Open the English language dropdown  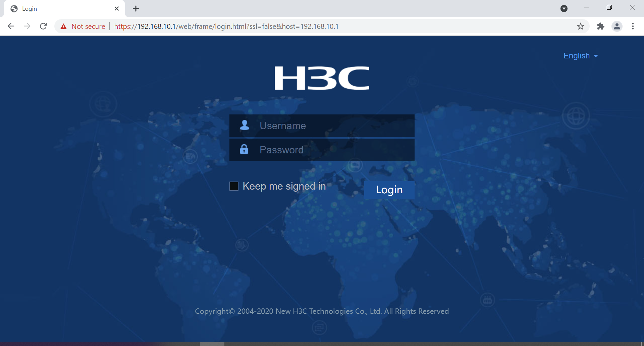[x=576, y=56]
